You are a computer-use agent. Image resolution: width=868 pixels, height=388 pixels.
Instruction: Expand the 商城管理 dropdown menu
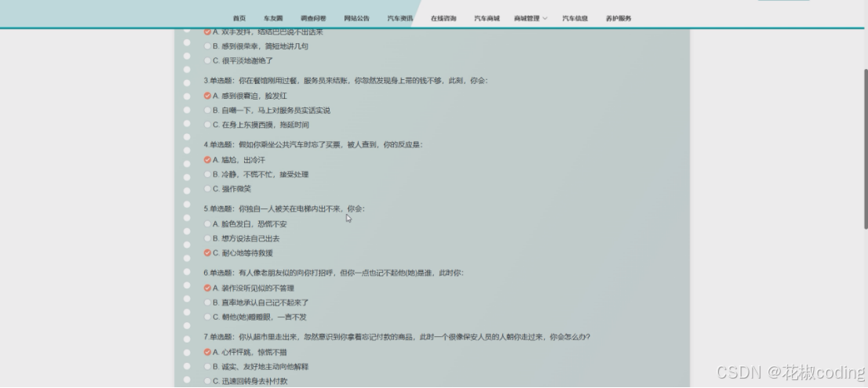tap(531, 18)
